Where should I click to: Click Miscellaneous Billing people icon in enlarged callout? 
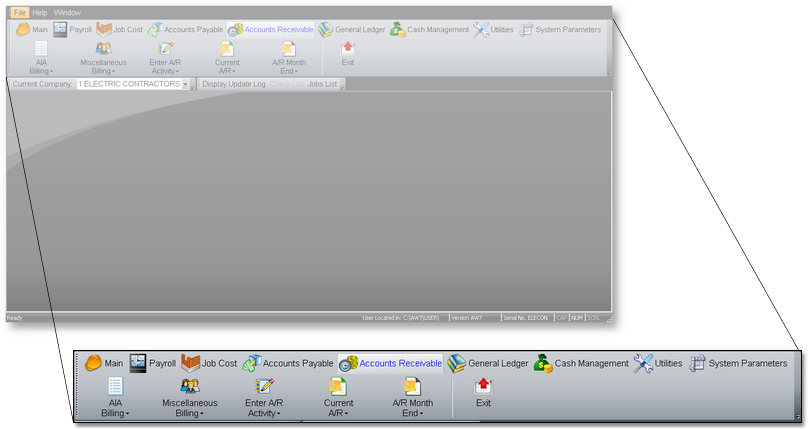190,386
